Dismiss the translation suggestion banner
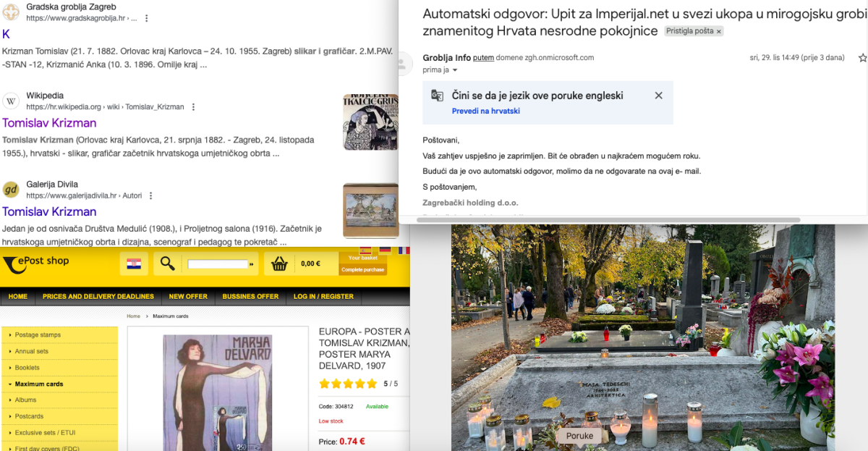868x451 pixels. pos(658,96)
